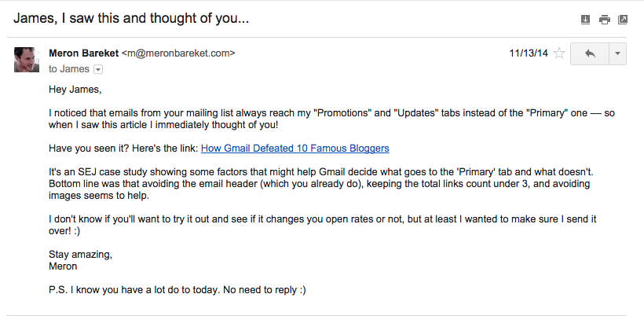
Task: Click the reply arrow button
Action: (x=590, y=53)
